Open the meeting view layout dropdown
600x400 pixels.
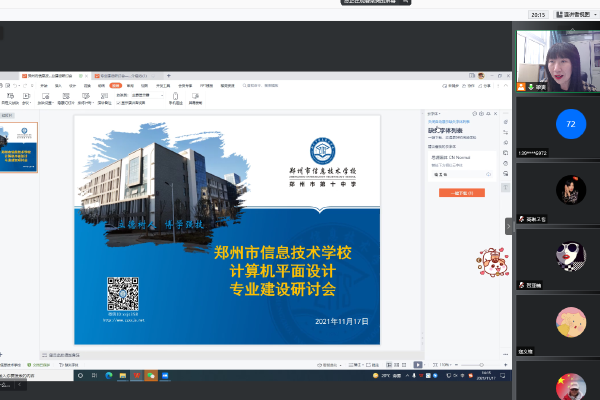[576, 15]
